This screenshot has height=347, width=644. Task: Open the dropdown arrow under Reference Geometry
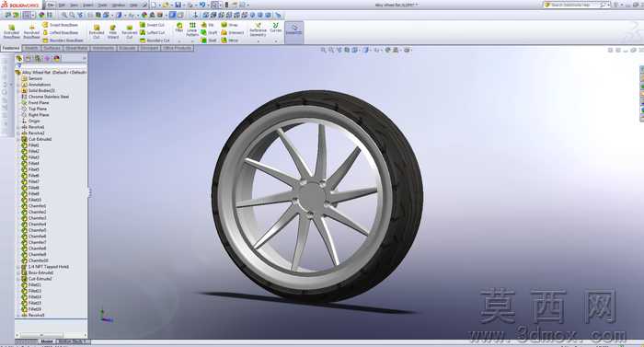pyautogui.click(x=258, y=41)
